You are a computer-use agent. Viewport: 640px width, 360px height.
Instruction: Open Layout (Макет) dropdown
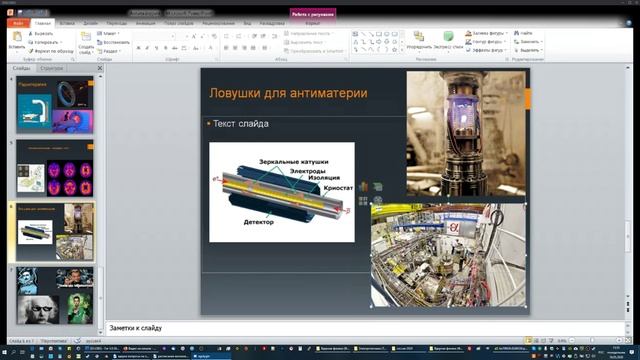[108, 33]
